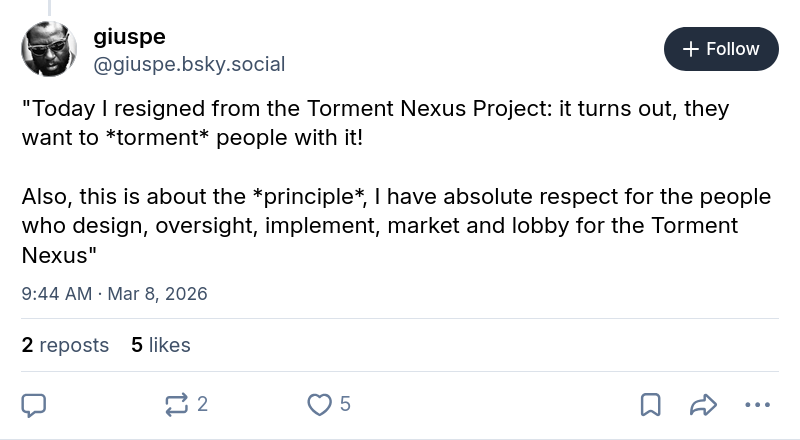Image resolution: width=800 pixels, height=440 pixels.
Task: Click the number 5 beside heart icon
Action: coord(345,404)
